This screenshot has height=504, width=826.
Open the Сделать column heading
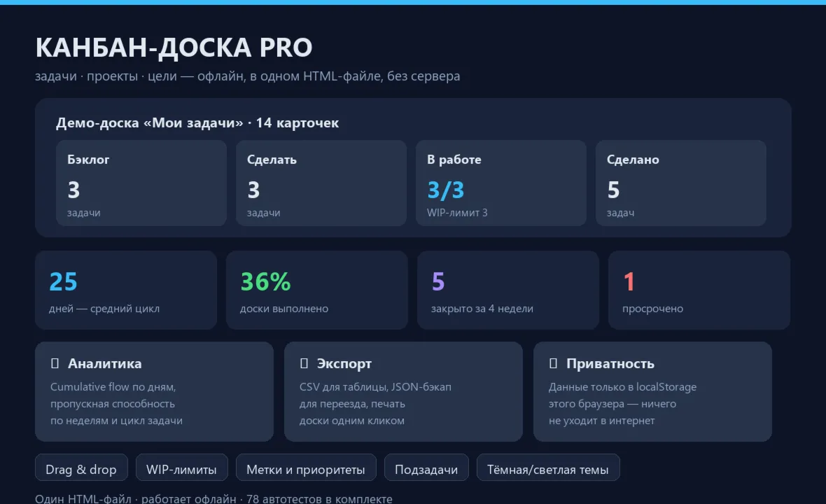(272, 160)
